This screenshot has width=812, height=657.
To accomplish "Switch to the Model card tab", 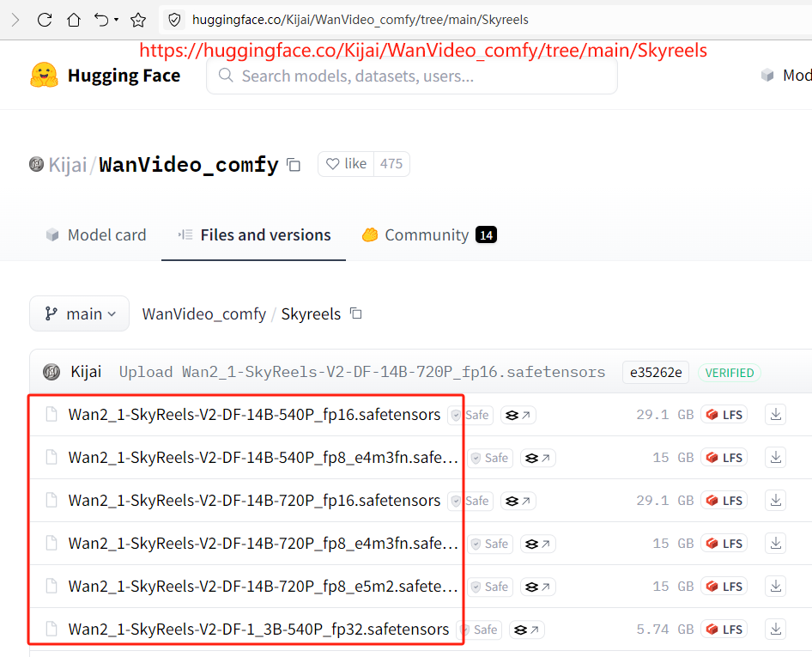I will coord(96,235).
